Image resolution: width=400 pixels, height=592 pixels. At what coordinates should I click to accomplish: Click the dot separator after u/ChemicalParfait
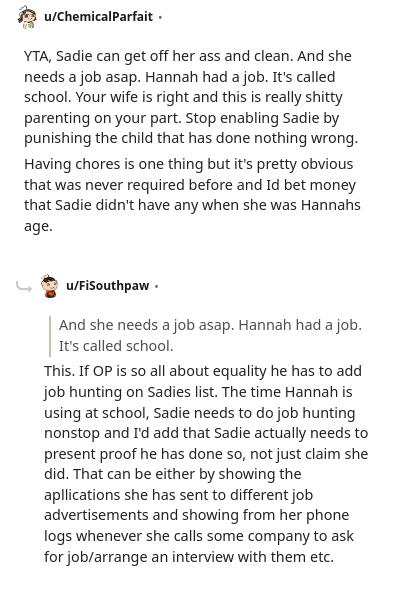[x=160, y=17]
